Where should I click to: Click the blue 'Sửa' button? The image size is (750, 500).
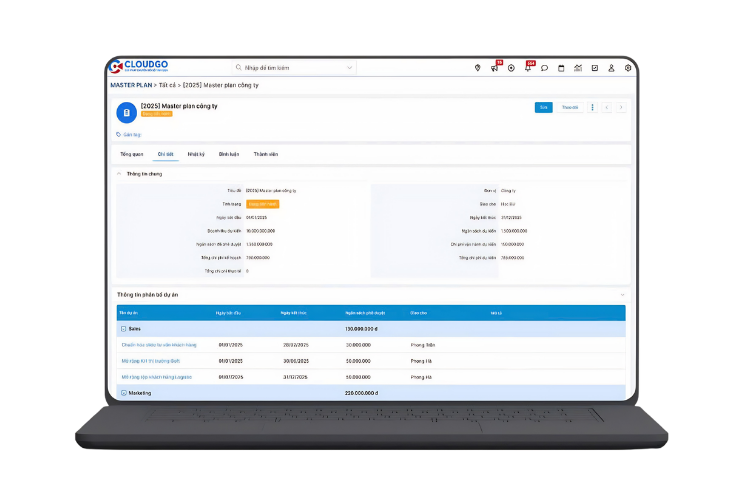[543, 107]
